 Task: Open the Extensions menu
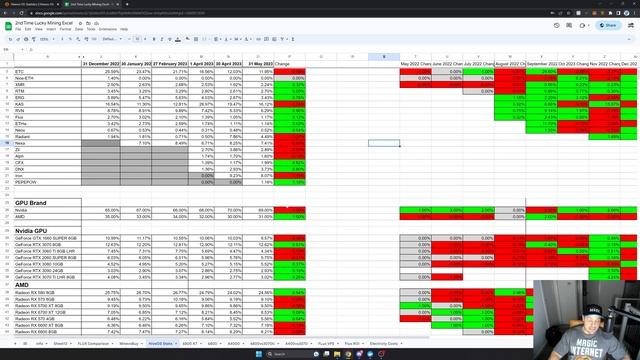tap(108, 29)
